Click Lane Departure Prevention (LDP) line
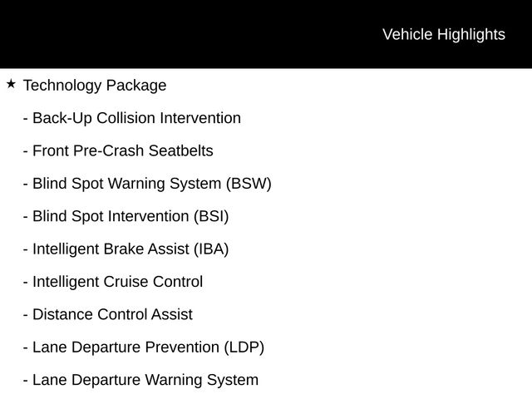This screenshot has width=532, height=399. tap(144, 347)
